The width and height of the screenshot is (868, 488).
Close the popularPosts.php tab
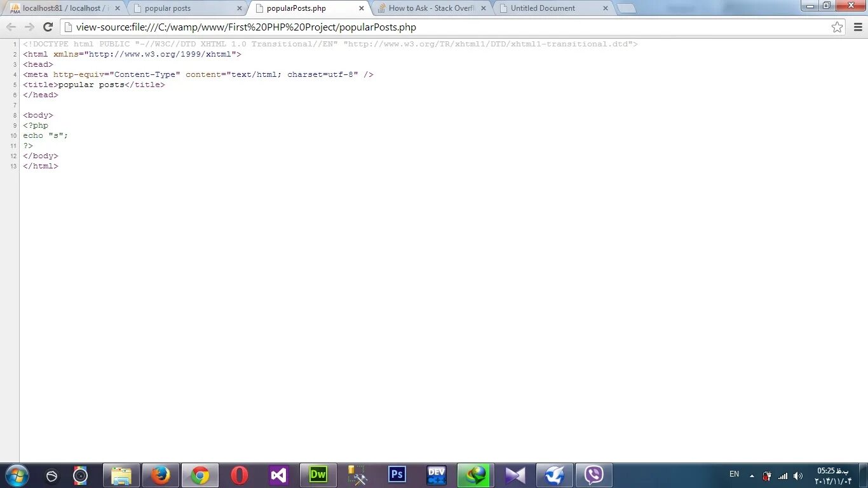(x=362, y=8)
